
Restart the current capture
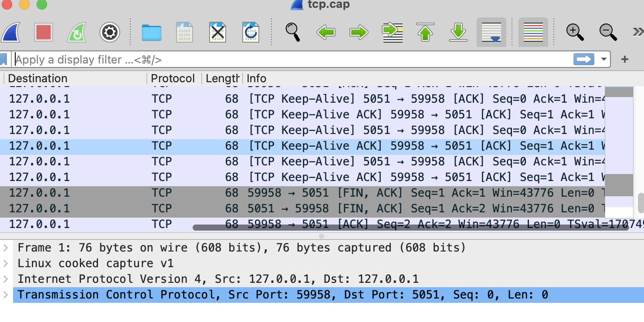pos(76,32)
